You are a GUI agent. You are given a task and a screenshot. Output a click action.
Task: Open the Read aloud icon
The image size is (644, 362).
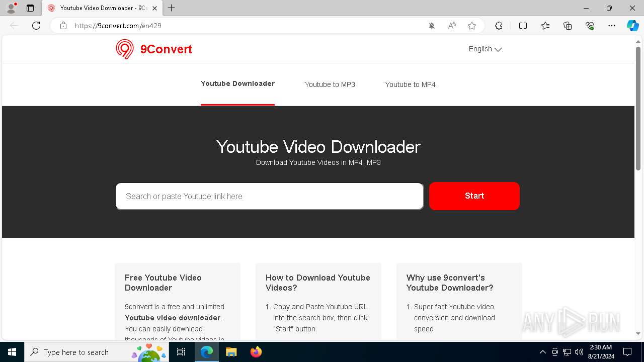pos(452,26)
